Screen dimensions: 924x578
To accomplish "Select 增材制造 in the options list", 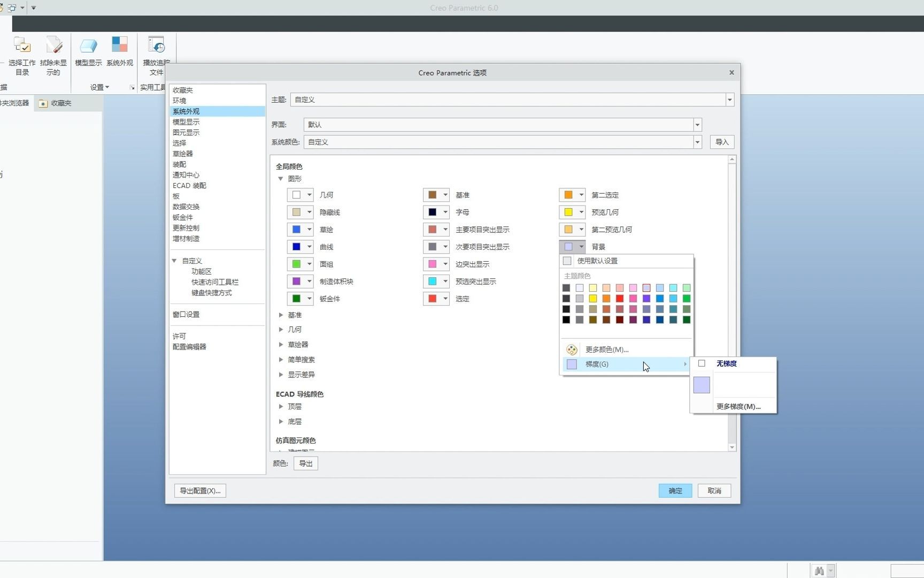I will (217, 239).
